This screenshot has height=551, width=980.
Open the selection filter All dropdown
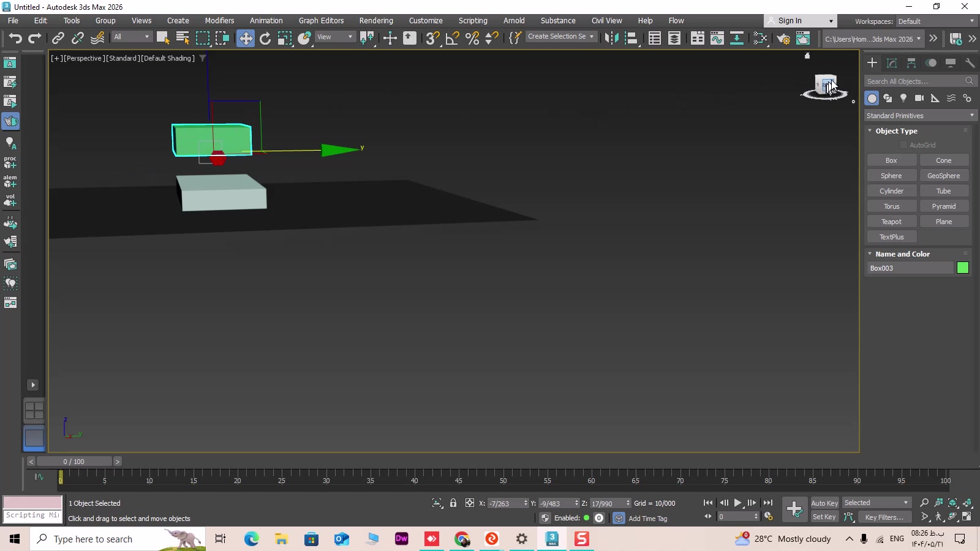coord(132,37)
